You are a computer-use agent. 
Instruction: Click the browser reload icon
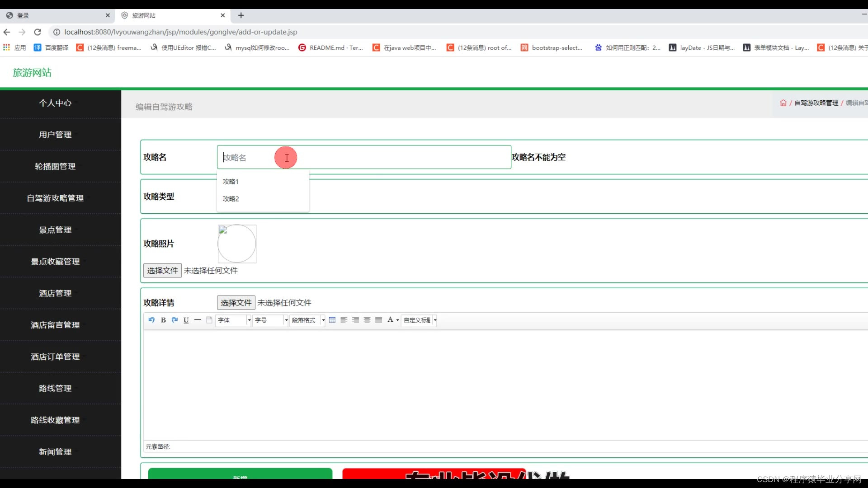(38, 32)
